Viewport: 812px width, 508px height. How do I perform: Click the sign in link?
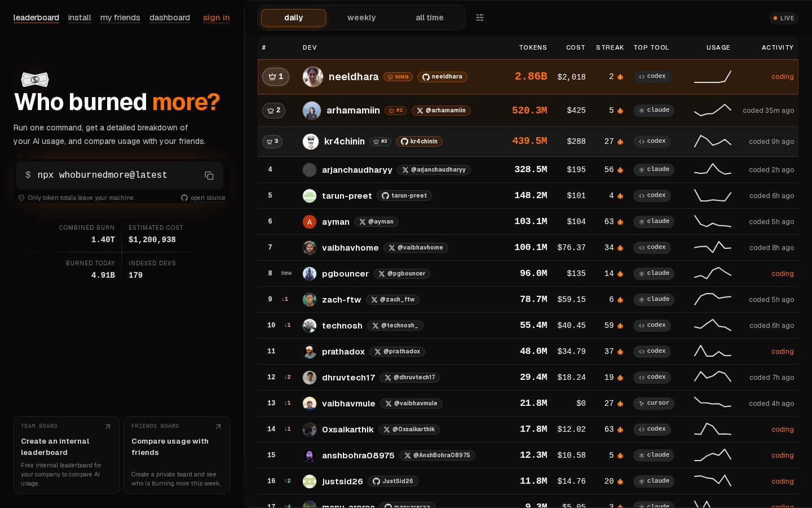coord(217,18)
